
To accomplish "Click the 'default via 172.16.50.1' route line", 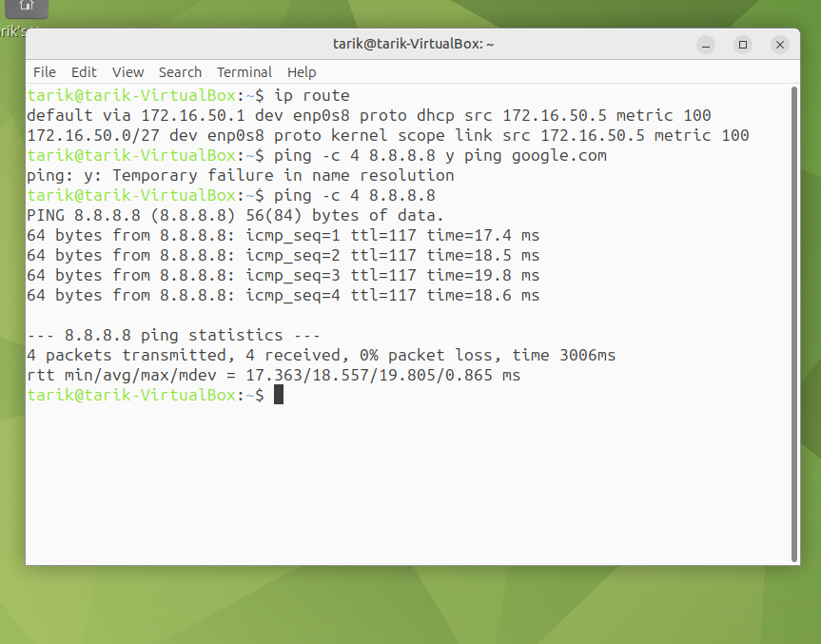I will [368, 115].
